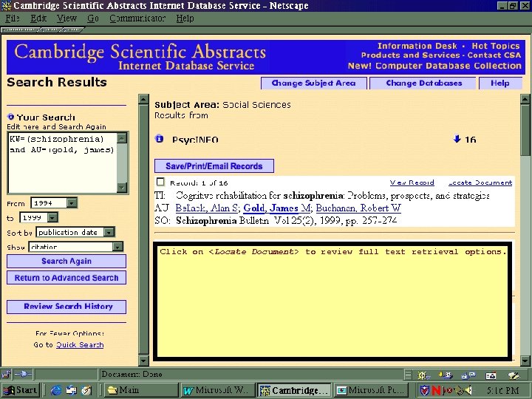Click the blue Help tab button
532x399 pixels.
point(500,83)
